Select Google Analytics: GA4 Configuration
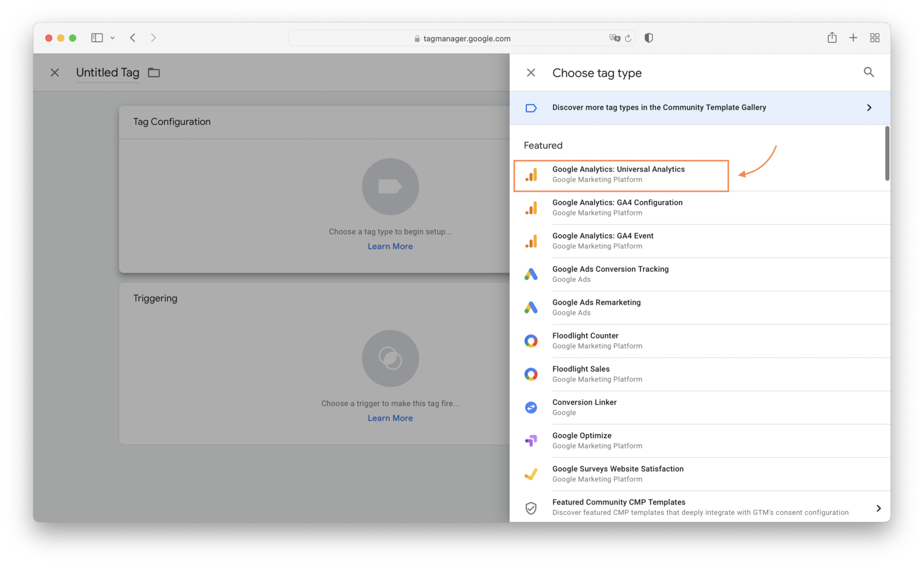Image resolution: width=924 pixels, height=566 pixels. (x=700, y=208)
